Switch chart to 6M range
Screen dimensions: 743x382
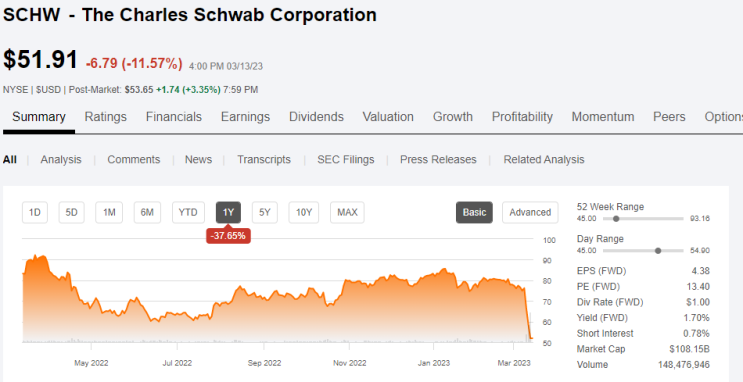coord(147,212)
